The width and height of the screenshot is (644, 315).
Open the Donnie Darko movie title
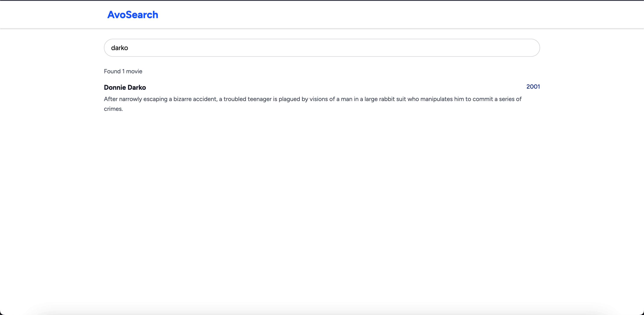(125, 87)
